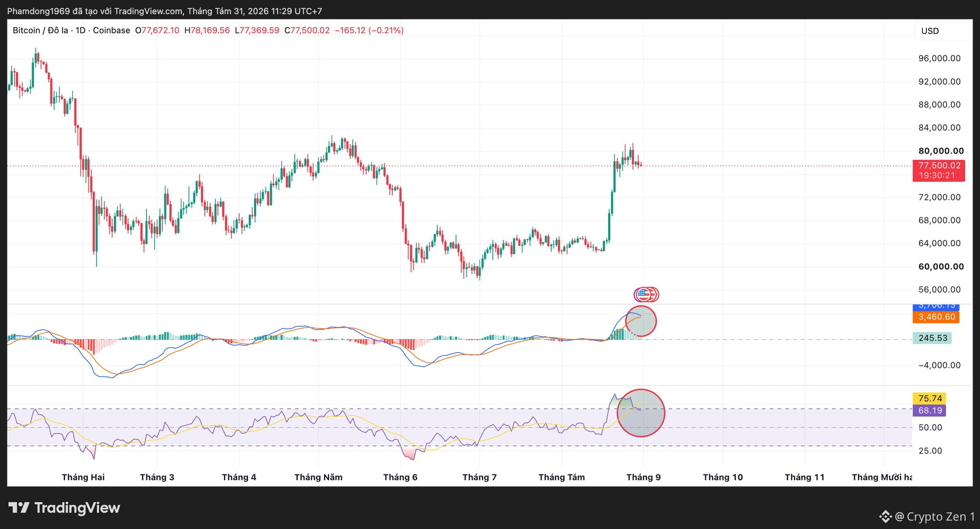Select the low value L77,369.59
980x529 pixels.
tap(257, 30)
